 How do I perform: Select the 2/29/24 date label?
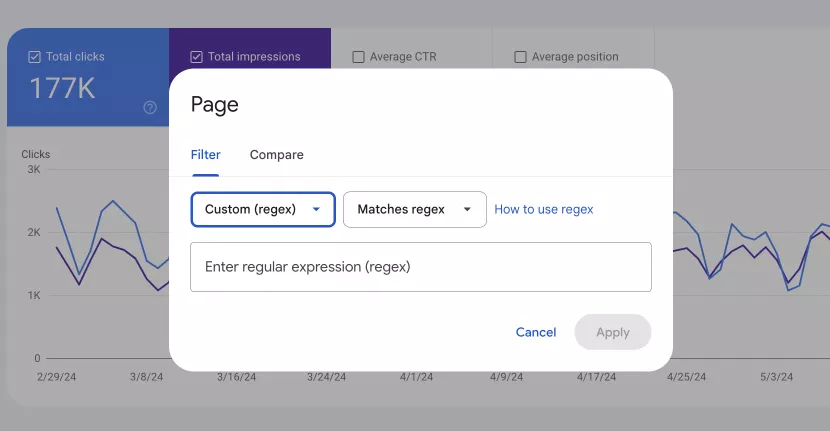click(x=57, y=377)
